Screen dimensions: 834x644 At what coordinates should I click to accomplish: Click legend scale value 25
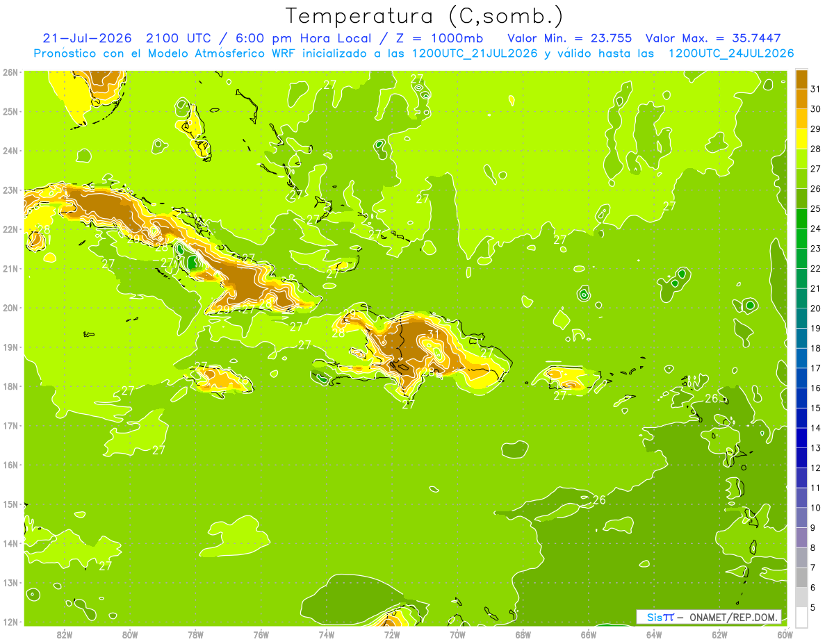pos(816,208)
